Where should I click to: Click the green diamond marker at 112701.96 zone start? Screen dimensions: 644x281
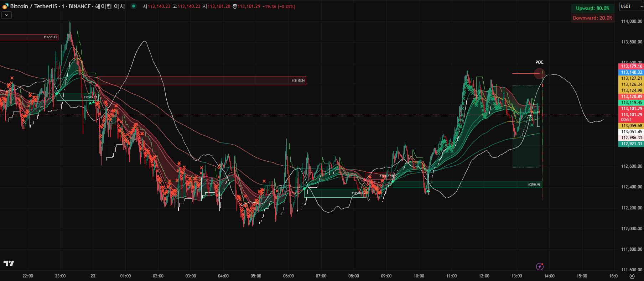coord(393,182)
